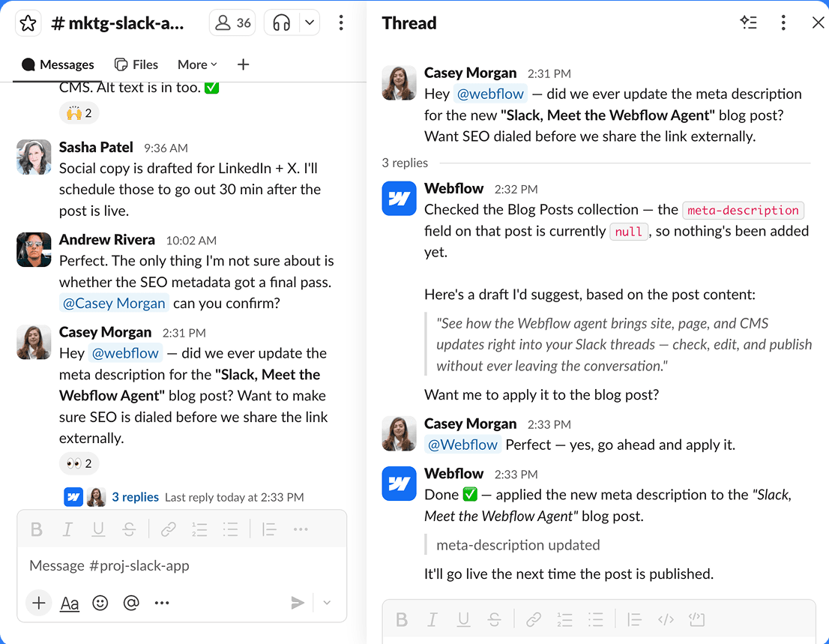Insert ordered list in channel composer
829x644 pixels.
coord(199,529)
